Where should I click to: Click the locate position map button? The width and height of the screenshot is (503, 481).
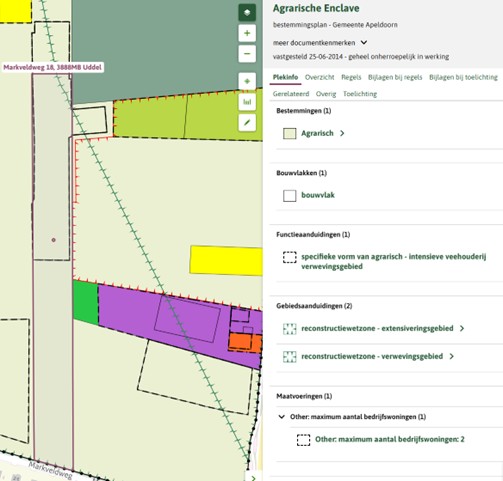tap(247, 81)
